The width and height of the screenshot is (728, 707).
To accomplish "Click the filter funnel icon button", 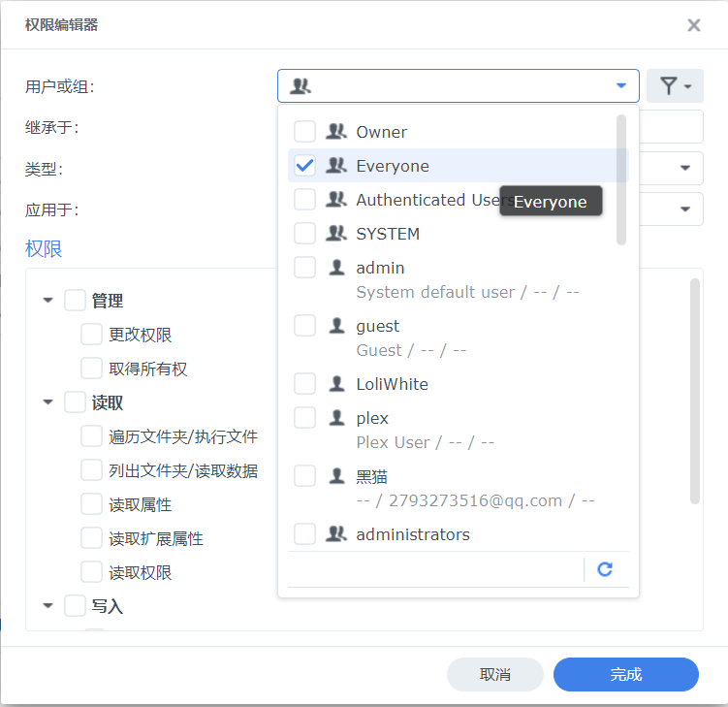I will pyautogui.click(x=675, y=86).
